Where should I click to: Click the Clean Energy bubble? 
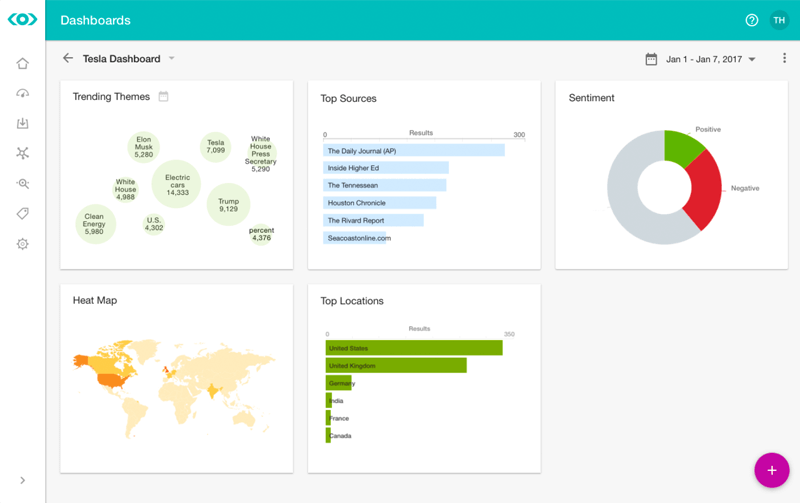click(95, 224)
